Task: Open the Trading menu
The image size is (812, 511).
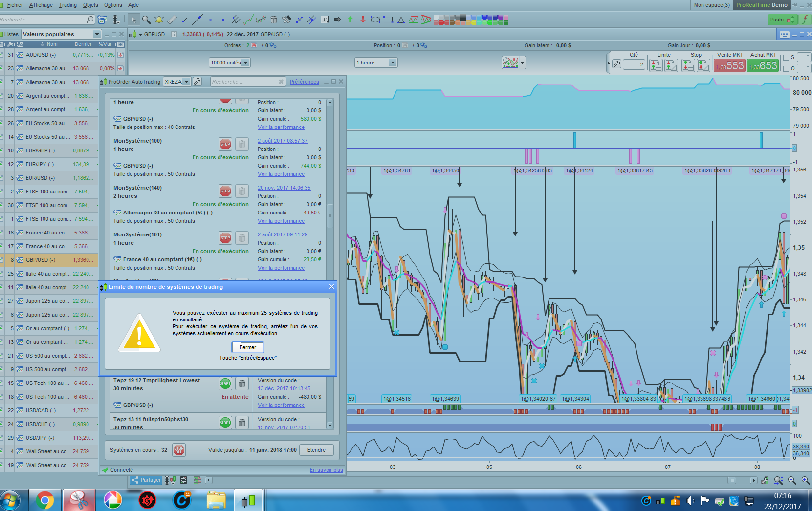Action: [68, 5]
